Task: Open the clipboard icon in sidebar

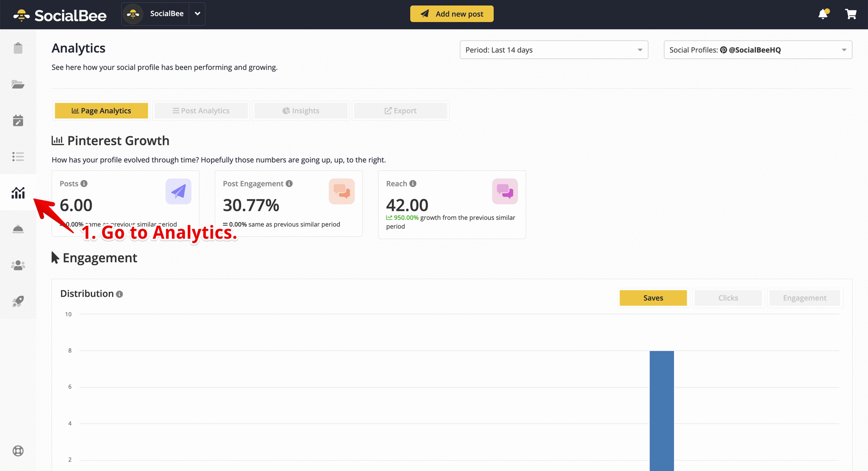Action: (18, 48)
